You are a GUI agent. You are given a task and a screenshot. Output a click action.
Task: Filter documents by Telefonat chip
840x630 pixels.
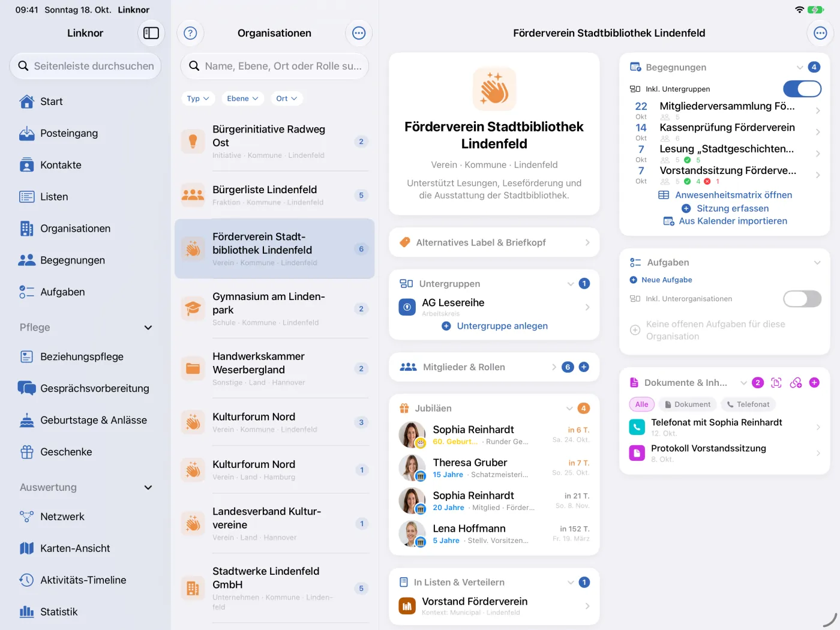pyautogui.click(x=748, y=404)
